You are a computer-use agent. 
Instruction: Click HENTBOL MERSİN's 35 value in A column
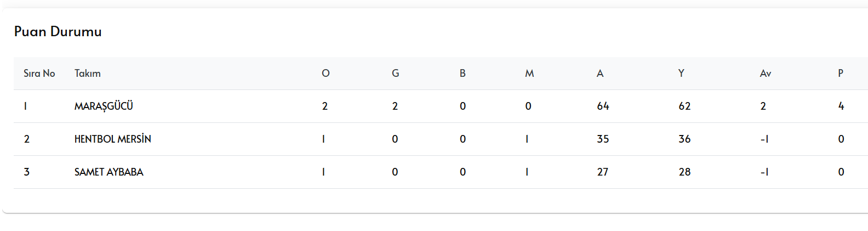603,139
